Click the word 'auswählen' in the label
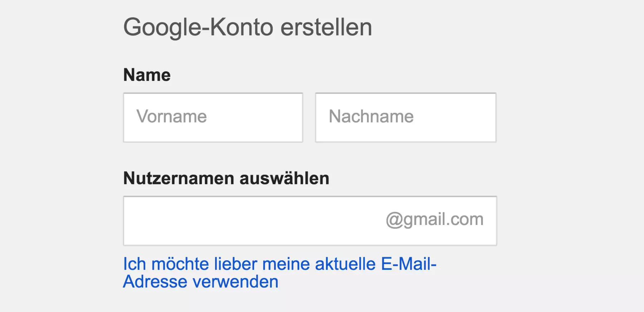 (284, 178)
